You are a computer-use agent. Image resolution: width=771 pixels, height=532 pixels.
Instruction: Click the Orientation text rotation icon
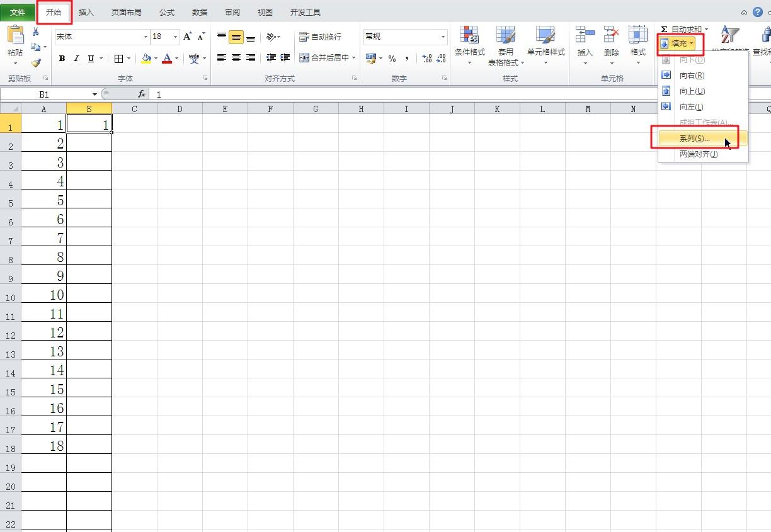click(x=271, y=37)
